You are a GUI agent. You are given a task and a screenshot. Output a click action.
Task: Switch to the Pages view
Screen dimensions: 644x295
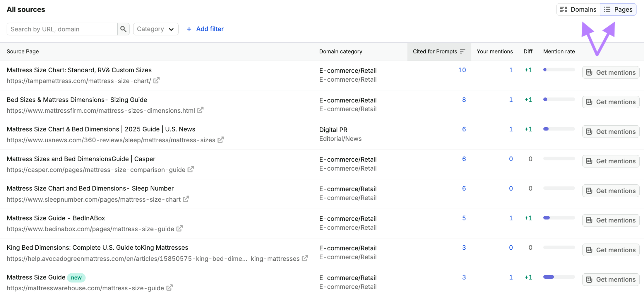point(618,9)
